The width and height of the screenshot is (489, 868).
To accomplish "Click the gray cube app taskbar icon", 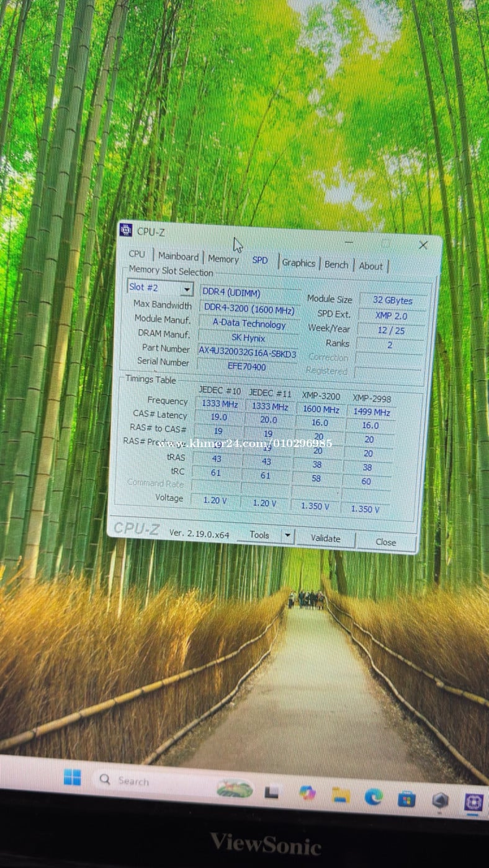I will coord(440,800).
